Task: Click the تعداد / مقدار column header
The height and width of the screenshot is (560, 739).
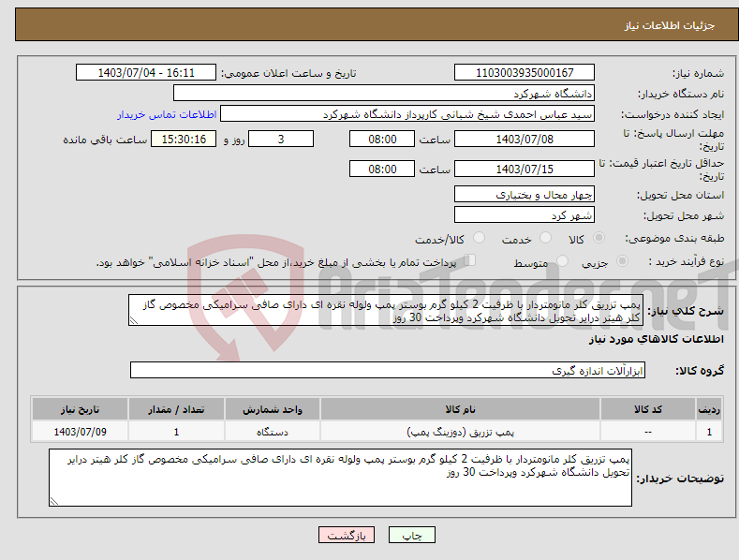Action: pos(176,409)
